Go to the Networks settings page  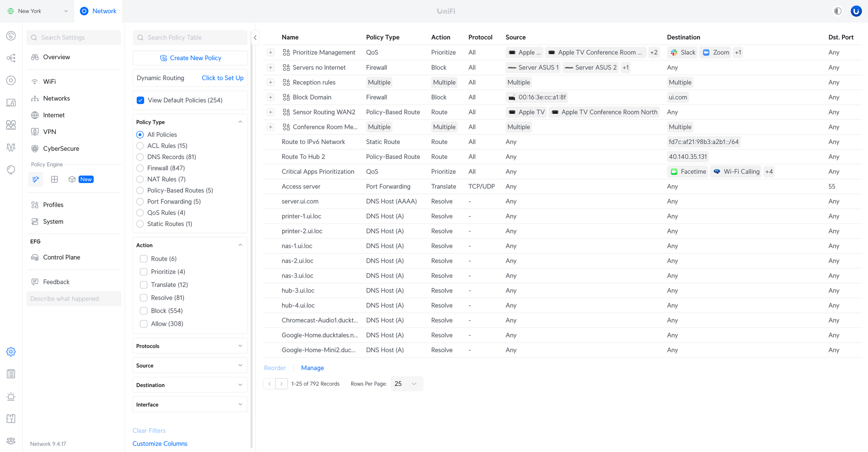tap(56, 98)
